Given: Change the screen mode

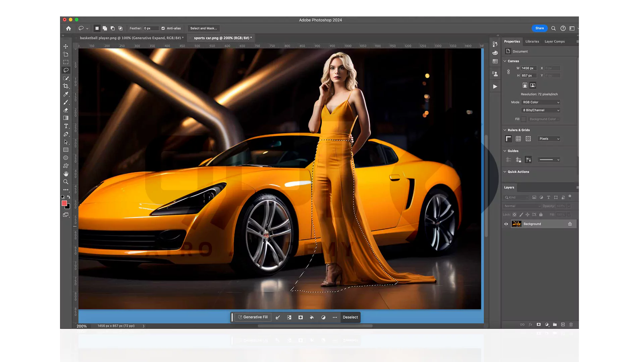Looking at the screenshot, I should point(66,215).
